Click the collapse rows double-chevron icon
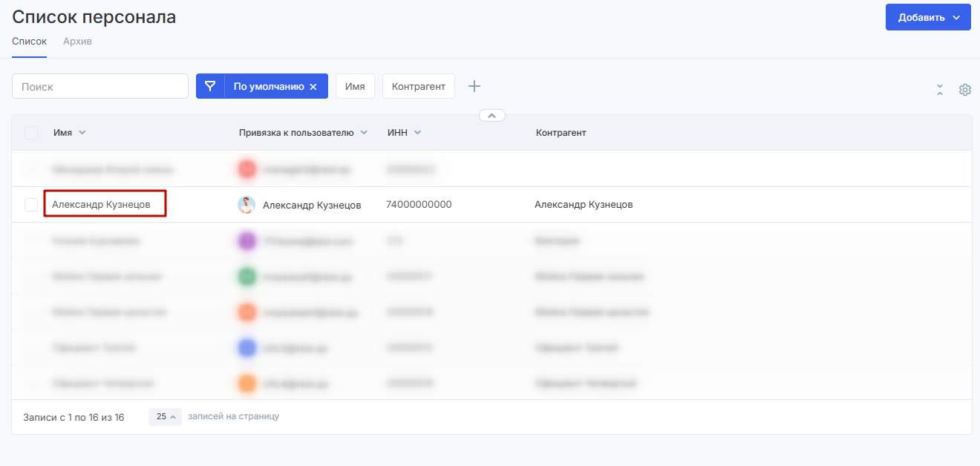 [x=940, y=90]
